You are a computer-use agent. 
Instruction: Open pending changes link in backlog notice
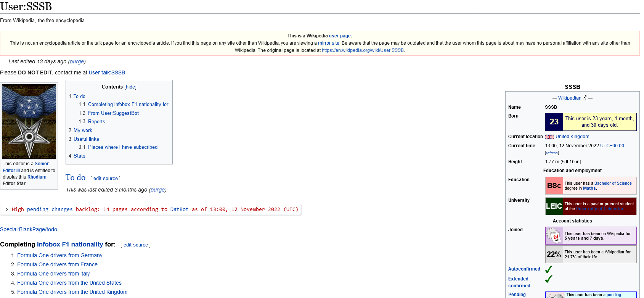click(x=50, y=209)
